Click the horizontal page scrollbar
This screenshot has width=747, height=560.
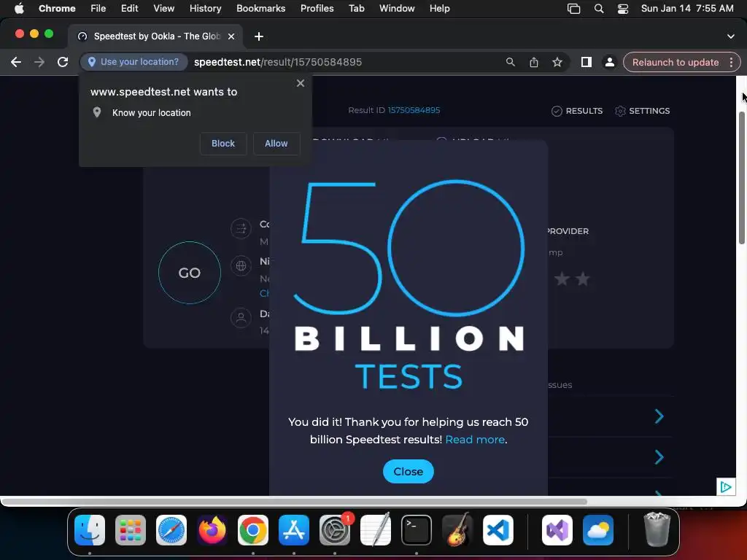294,502
